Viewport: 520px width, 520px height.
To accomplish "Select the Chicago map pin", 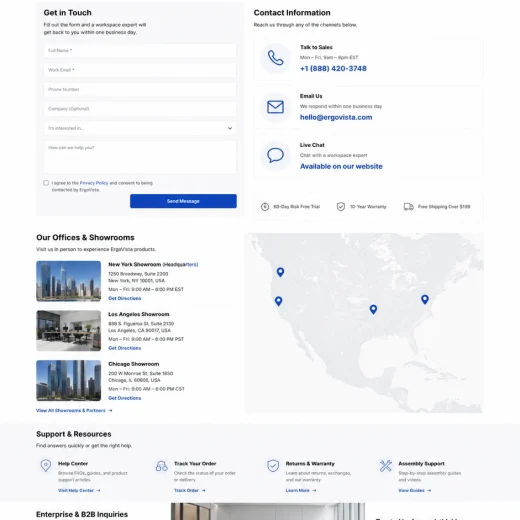I will click(373, 310).
